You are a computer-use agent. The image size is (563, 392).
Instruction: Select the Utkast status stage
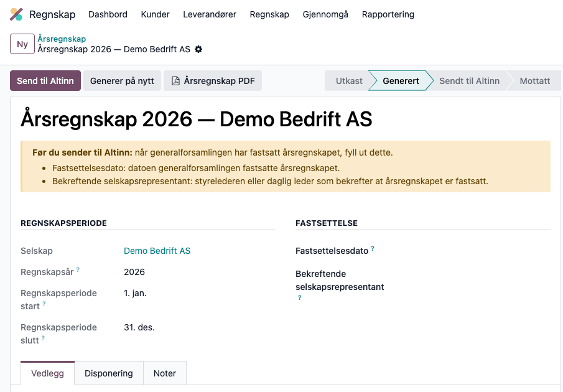[x=347, y=81]
